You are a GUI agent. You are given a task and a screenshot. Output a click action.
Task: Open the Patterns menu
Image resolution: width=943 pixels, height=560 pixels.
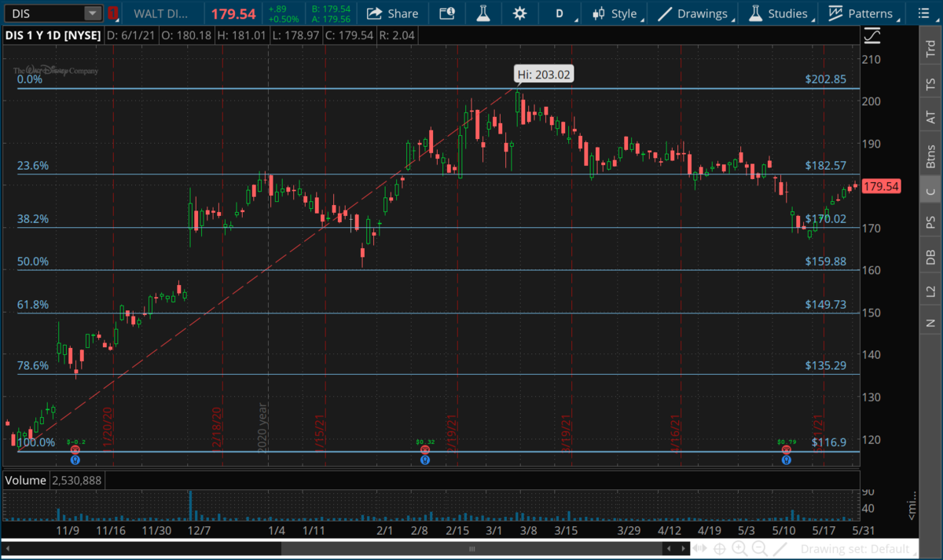pos(862,13)
